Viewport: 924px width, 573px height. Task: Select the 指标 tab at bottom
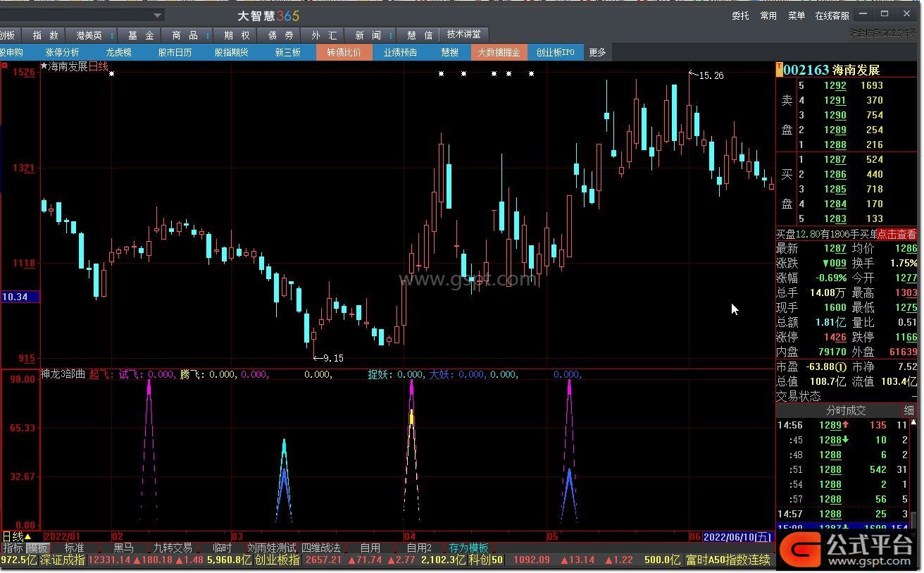[x=13, y=548]
